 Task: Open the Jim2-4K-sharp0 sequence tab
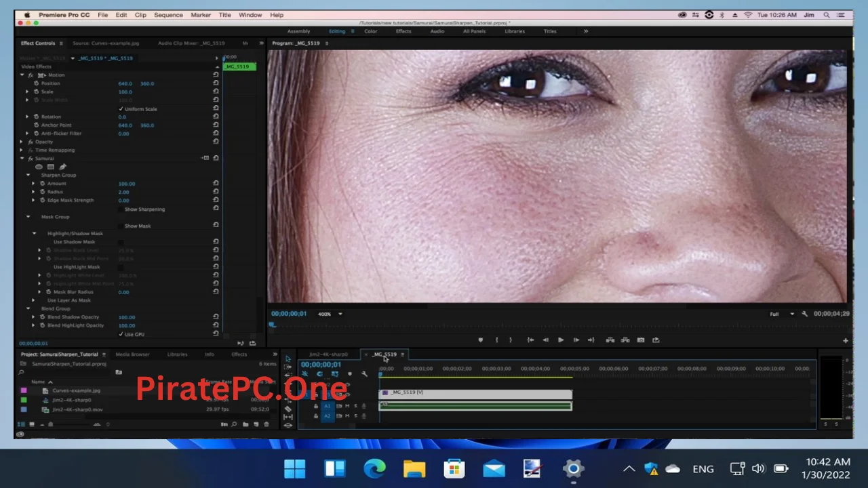[328, 354]
